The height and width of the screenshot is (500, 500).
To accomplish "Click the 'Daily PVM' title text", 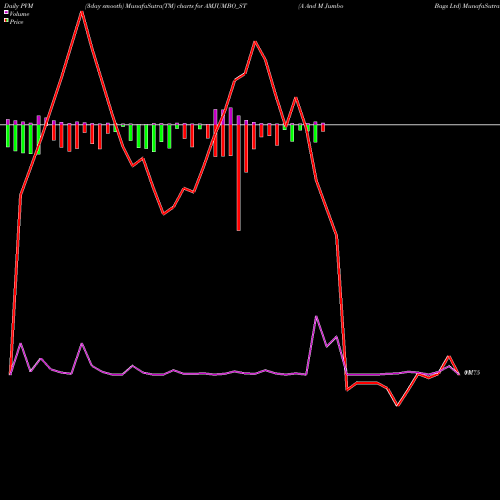I will tap(19, 6).
